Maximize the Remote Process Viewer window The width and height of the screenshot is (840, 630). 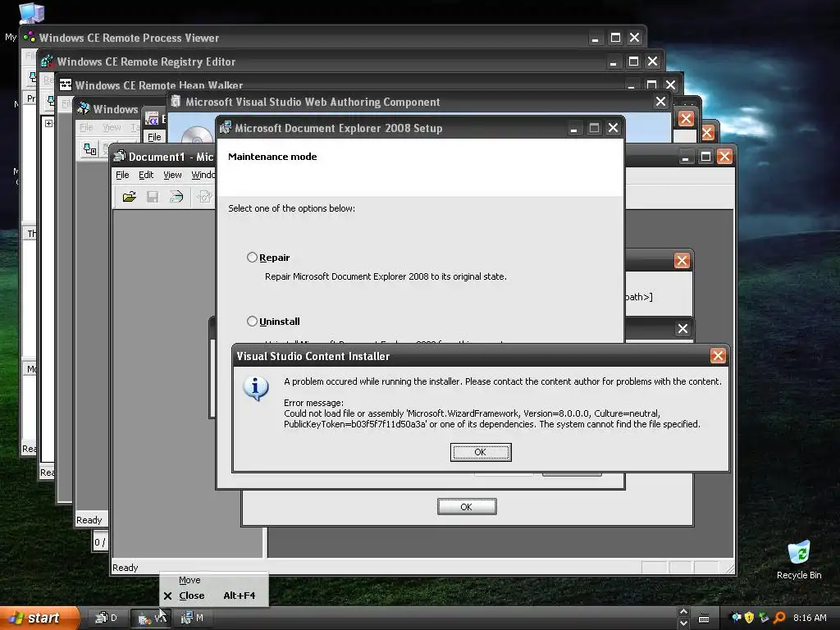coord(615,38)
